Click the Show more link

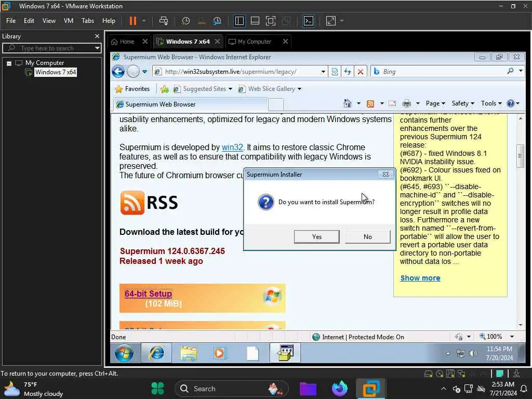(x=420, y=278)
